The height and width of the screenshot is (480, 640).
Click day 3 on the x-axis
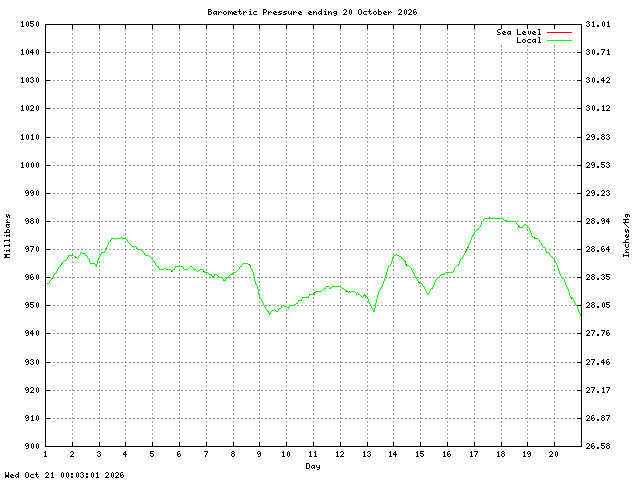pos(99,454)
